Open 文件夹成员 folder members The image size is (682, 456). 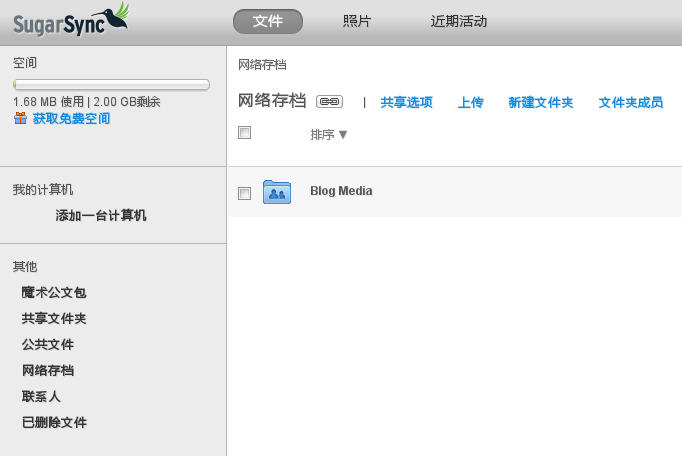click(630, 103)
